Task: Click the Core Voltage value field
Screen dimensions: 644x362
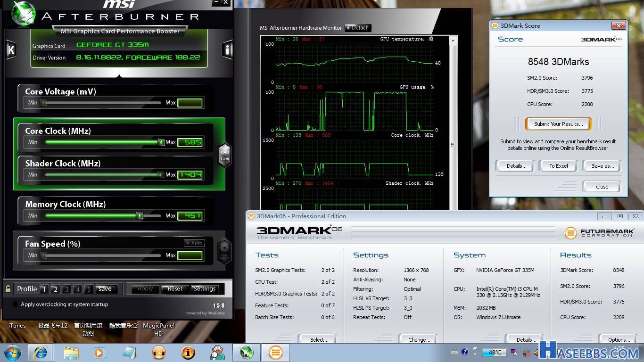Action: 190,102
